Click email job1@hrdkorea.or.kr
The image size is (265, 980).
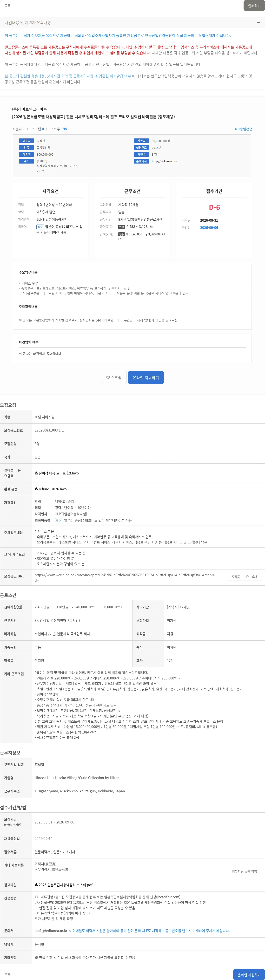tap(51, 931)
